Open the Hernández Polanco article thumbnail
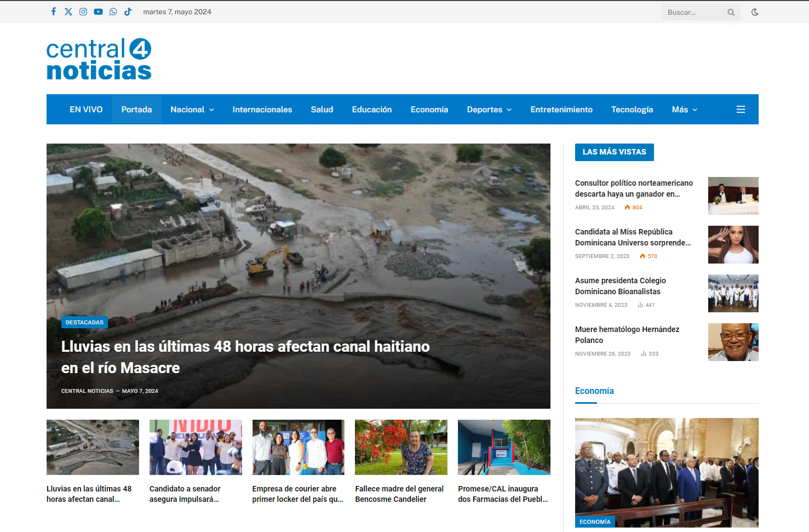This screenshot has height=532, width=809. 733,342
